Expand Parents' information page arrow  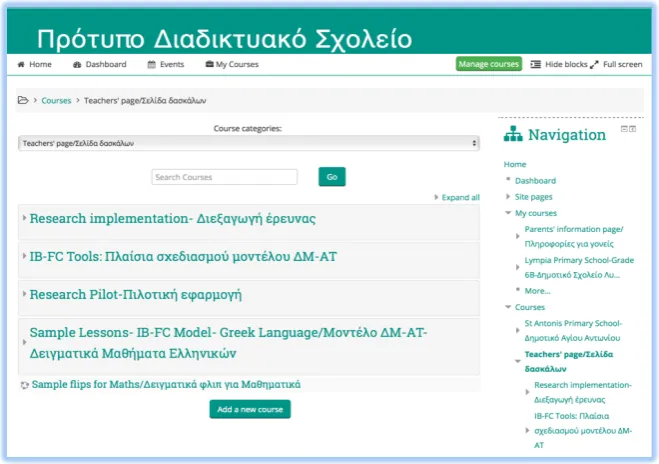[x=518, y=236]
